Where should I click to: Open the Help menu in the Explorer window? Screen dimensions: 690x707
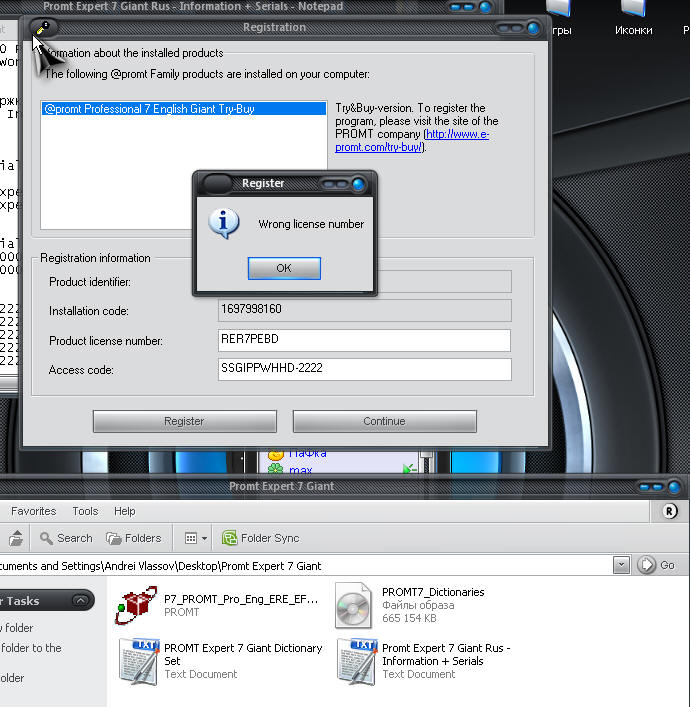124,511
